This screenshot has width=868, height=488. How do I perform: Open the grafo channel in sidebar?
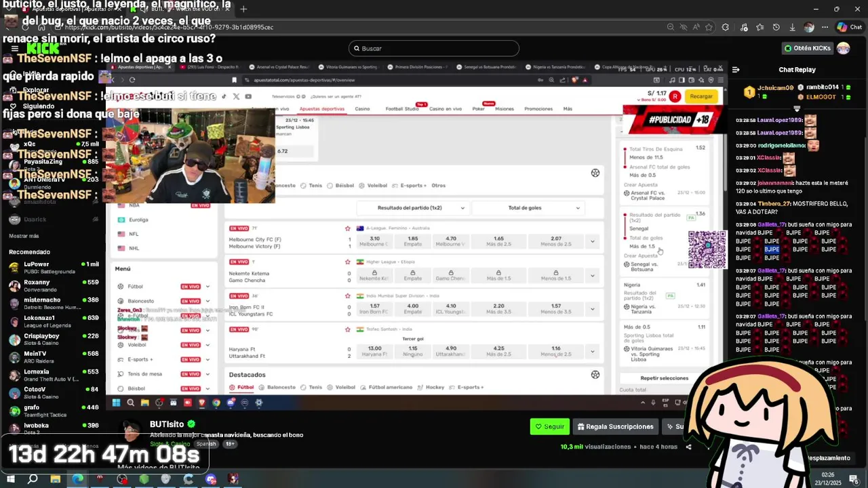[53, 411]
